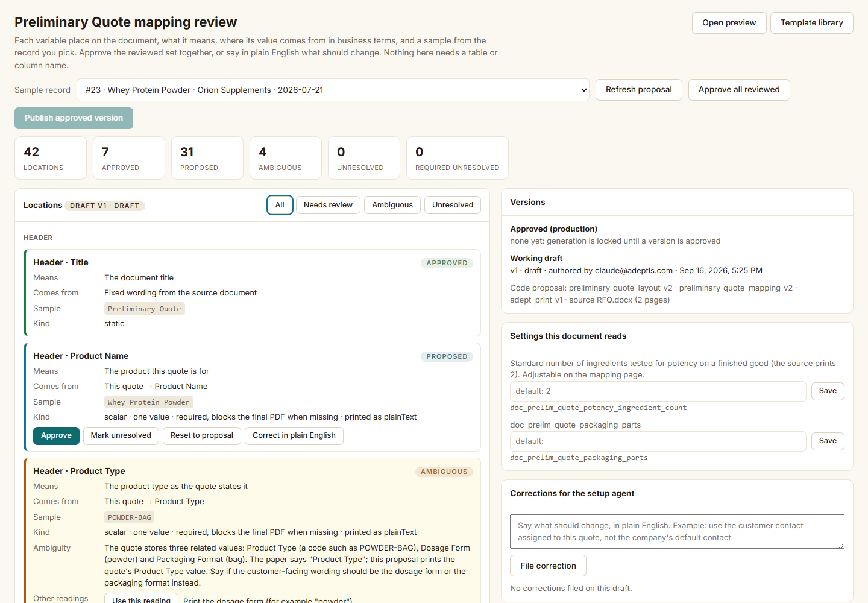
Task: Open the Template library
Action: (811, 23)
